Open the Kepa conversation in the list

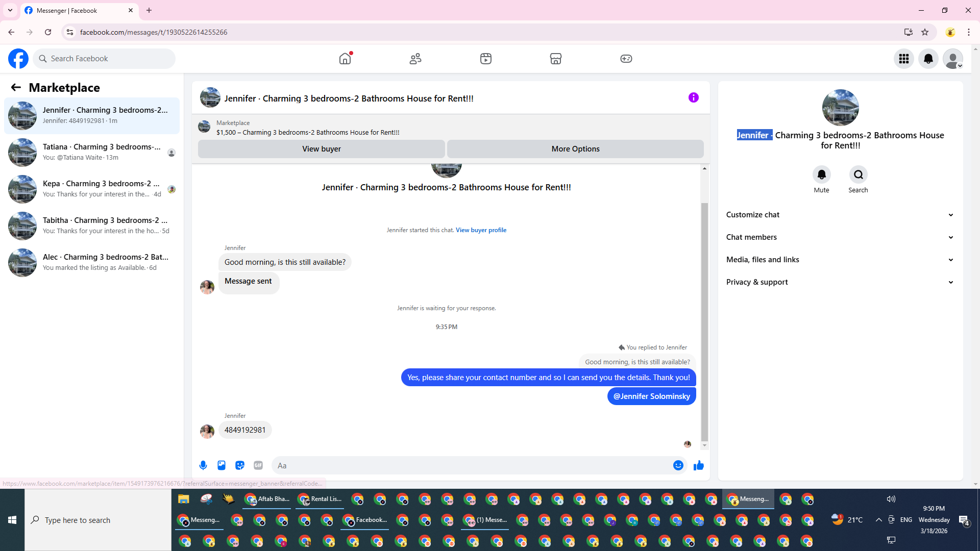point(92,189)
